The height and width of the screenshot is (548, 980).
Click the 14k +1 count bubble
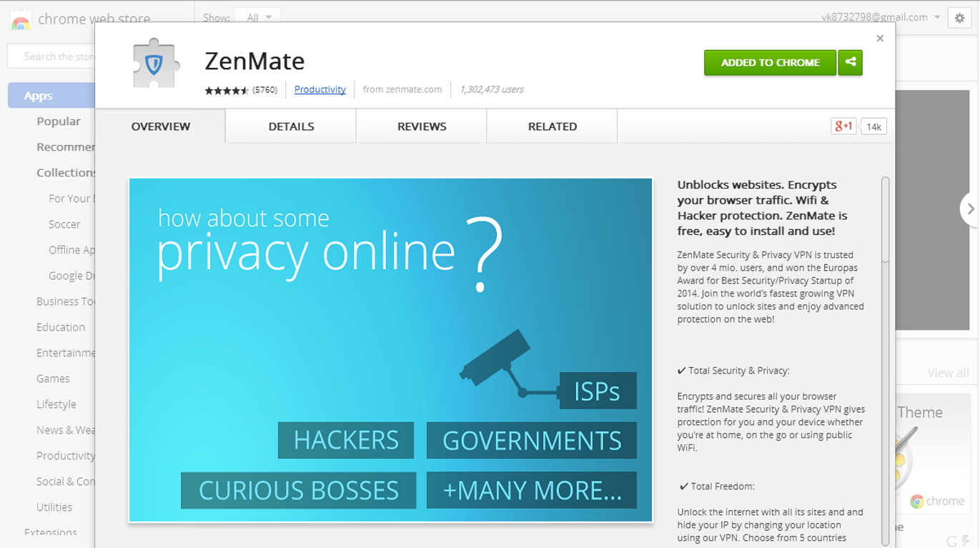pyautogui.click(x=873, y=126)
